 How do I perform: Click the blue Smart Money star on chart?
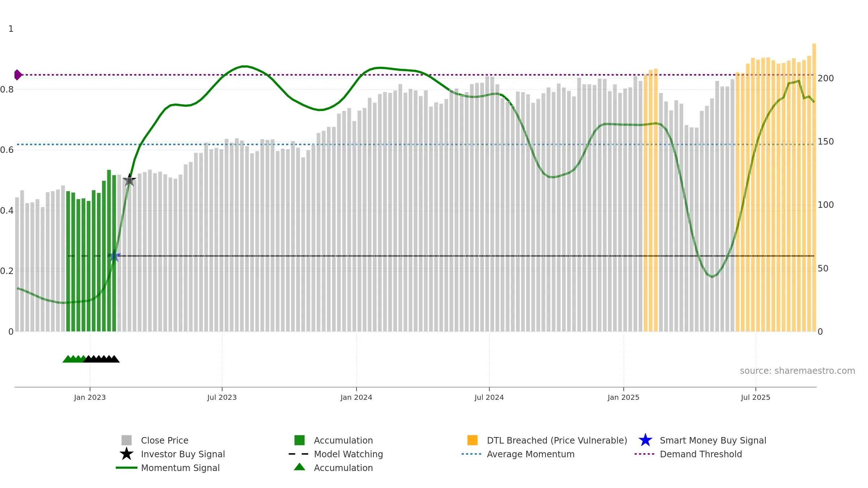pyautogui.click(x=114, y=256)
